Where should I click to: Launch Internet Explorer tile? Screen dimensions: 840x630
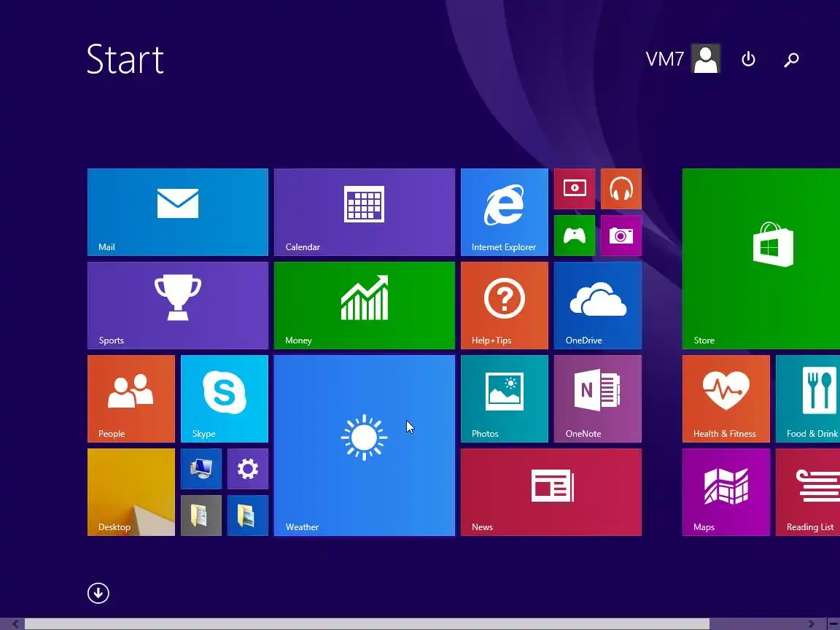(504, 212)
